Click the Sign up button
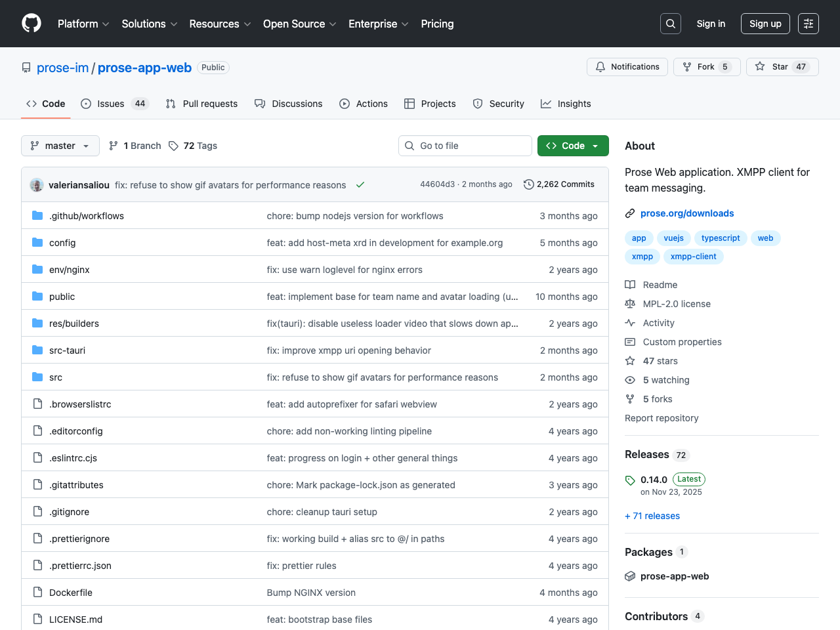The height and width of the screenshot is (630, 840). [765, 24]
